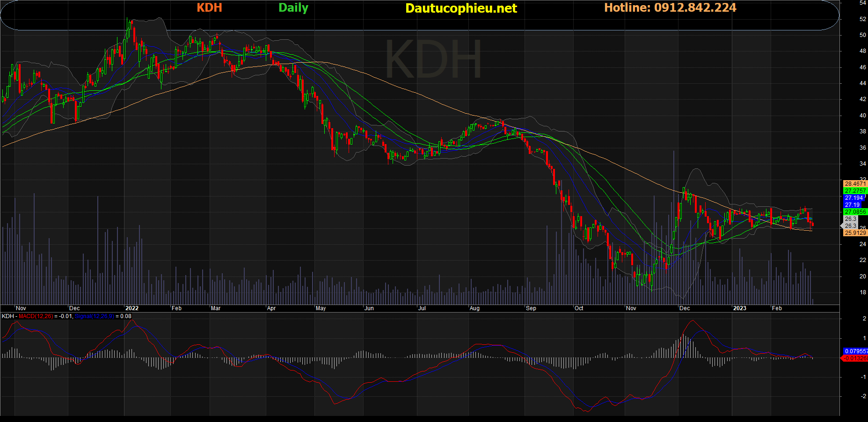
Task: Click the orange 25.9129 price tag
Action: coord(855,233)
